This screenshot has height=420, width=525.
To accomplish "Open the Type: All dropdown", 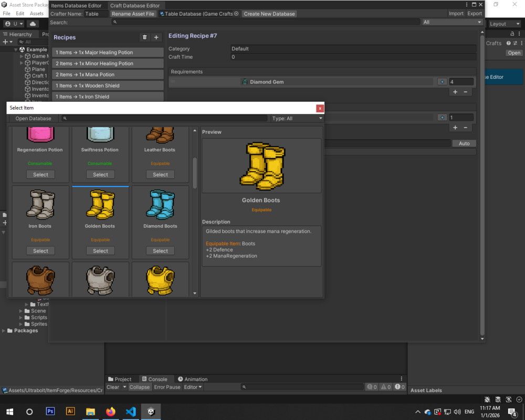I will click(297, 118).
